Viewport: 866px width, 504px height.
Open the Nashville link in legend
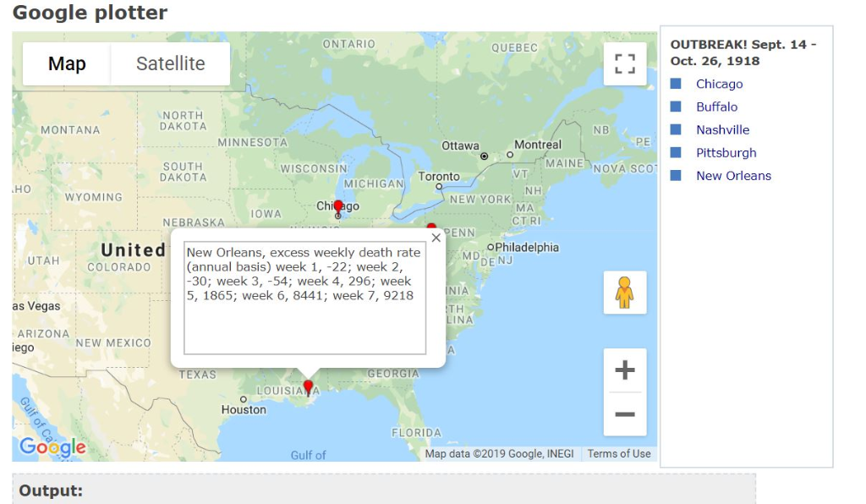[722, 129]
